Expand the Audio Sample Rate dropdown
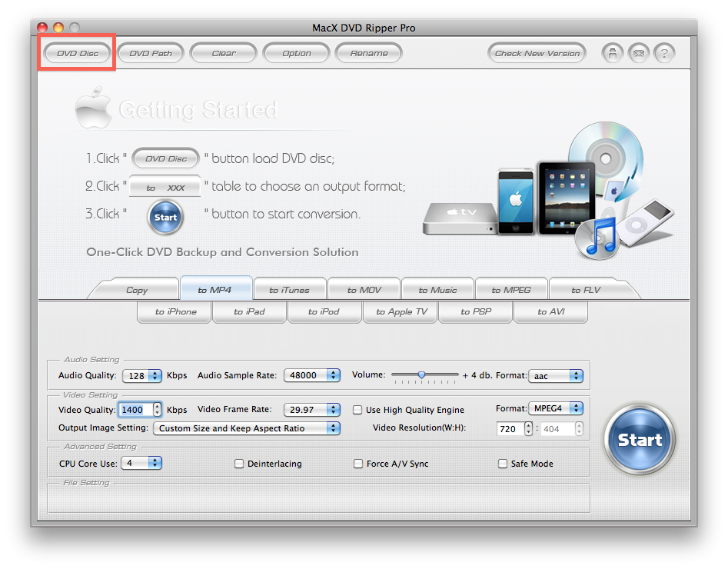This screenshot has height=569, width=728. pos(312,374)
